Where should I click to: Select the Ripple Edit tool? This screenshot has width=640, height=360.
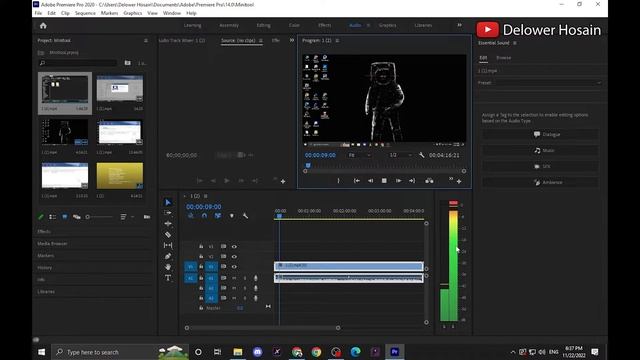(x=168, y=224)
